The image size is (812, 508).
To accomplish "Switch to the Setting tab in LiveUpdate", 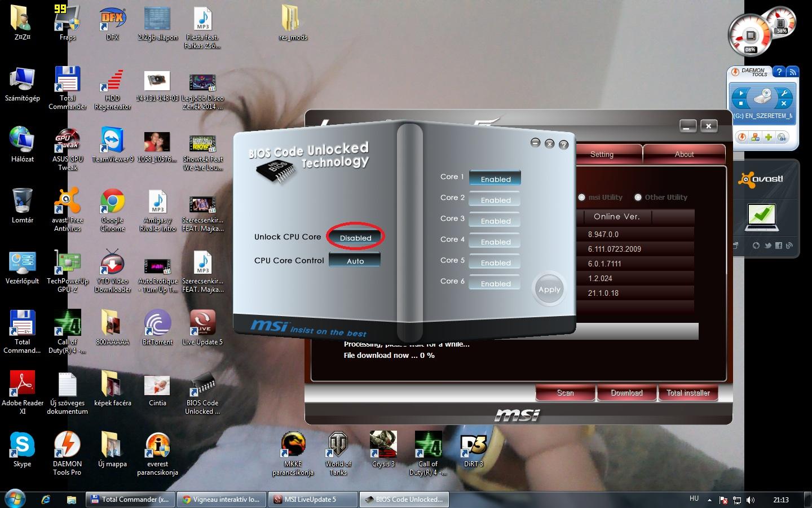I will tap(608, 154).
